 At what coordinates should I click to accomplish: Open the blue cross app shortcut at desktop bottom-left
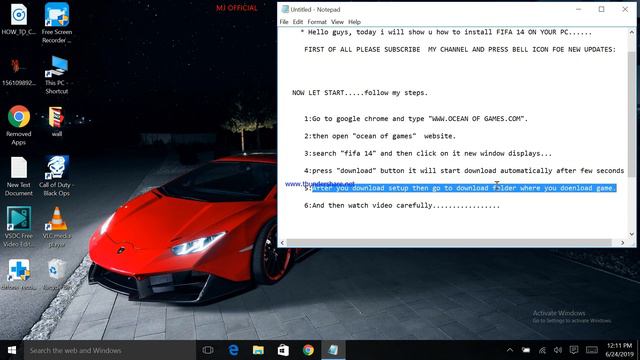click(19, 275)
